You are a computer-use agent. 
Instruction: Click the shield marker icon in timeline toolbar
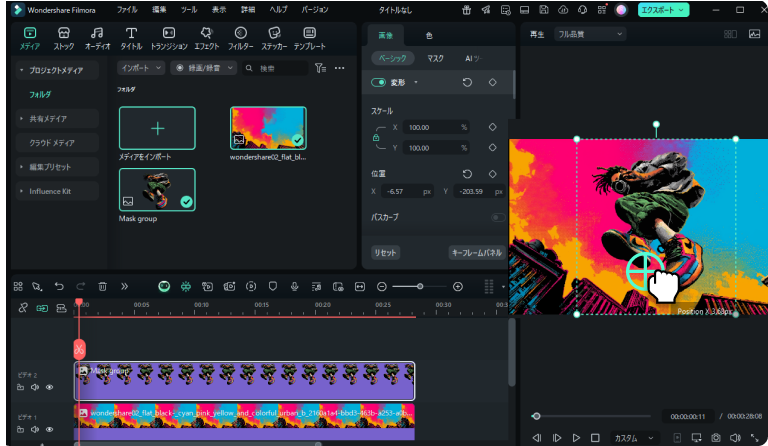coord(273,286)
